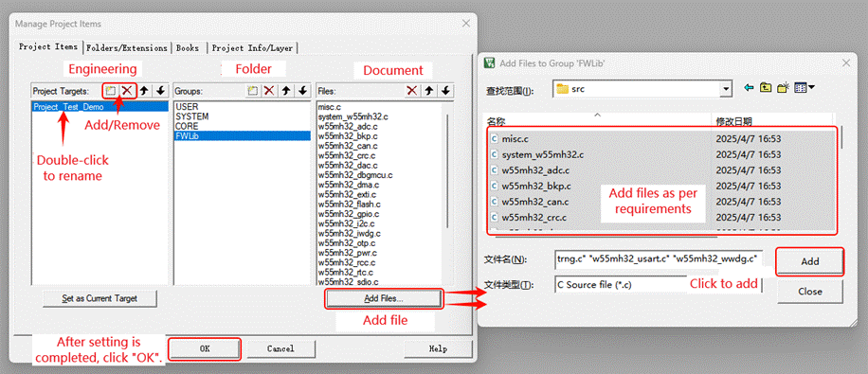
Task: Open view menu dropdown in file dialog
Action: [x=804, y=87]
